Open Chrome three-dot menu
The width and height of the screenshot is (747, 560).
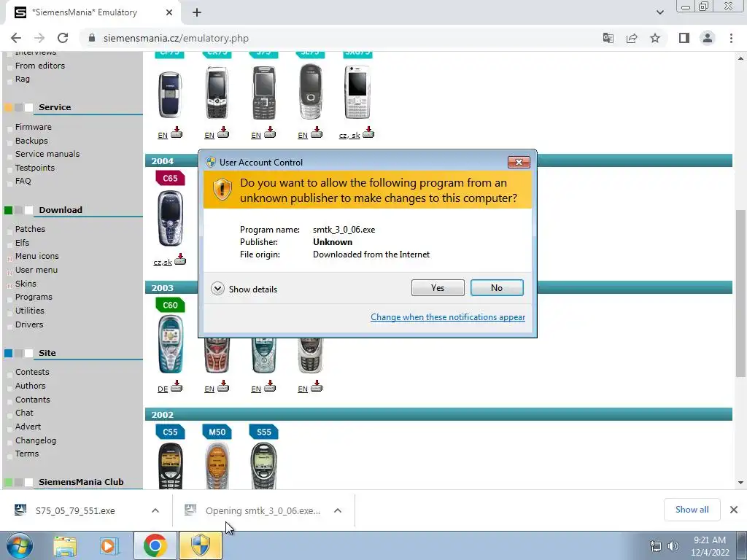731,38
